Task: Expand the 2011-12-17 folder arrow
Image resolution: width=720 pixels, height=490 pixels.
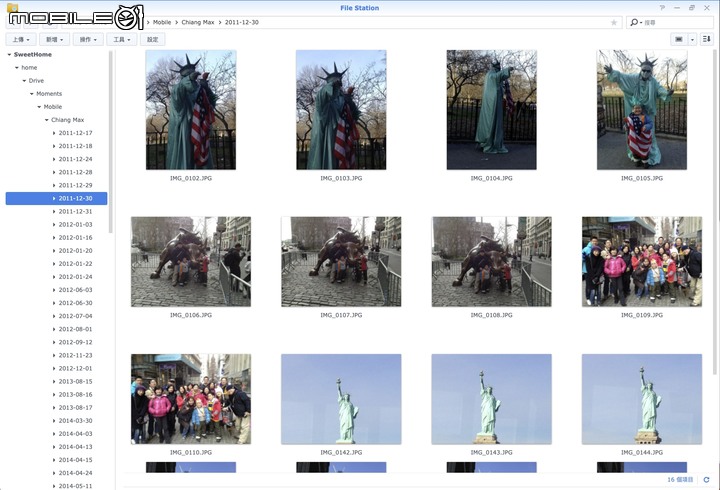Action: [54, 133]
